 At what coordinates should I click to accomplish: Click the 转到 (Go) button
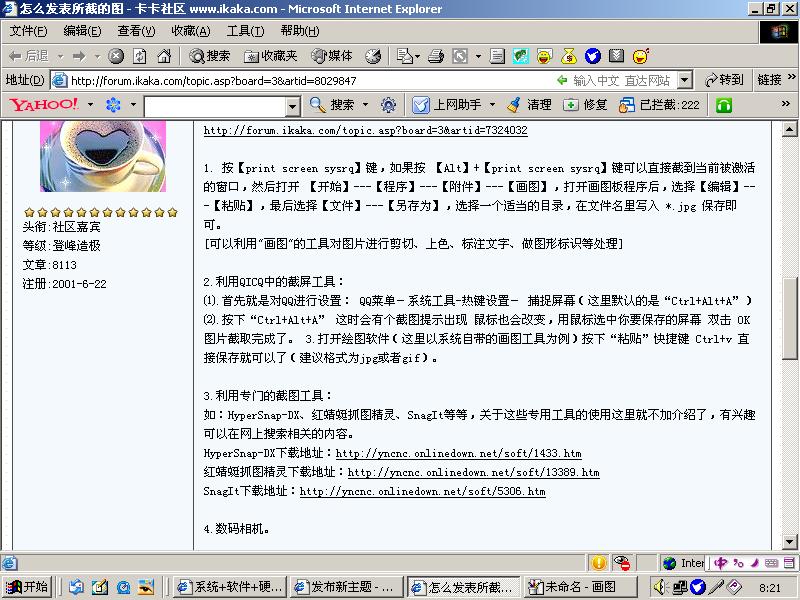click(x=723, y=80)
